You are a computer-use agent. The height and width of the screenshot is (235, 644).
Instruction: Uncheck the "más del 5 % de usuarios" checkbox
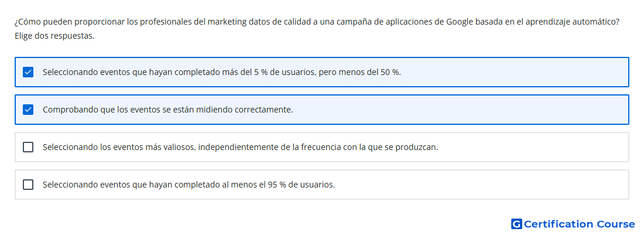pos(28,72)
